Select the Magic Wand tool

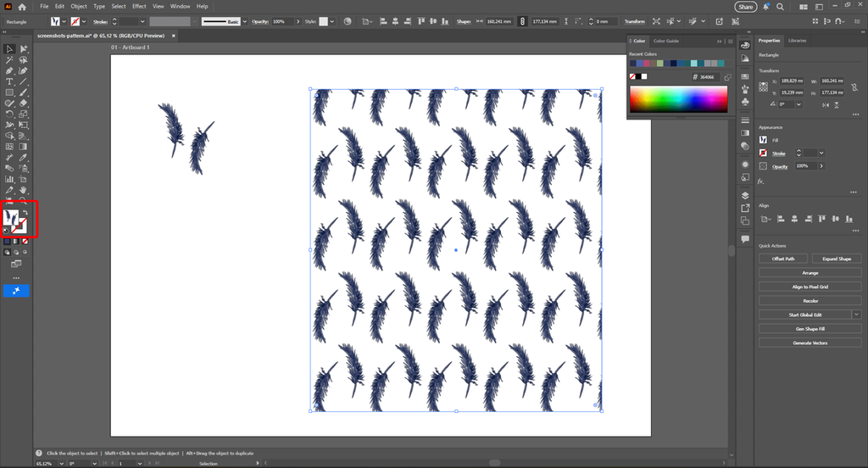9,60
